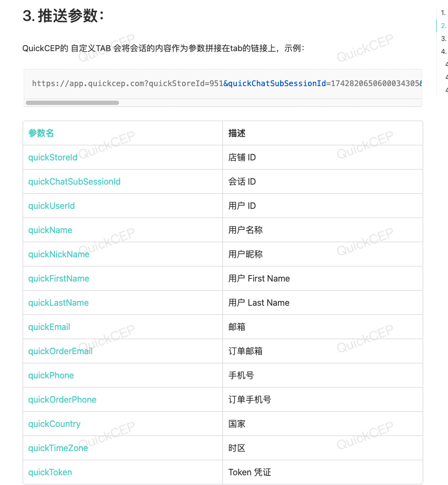Click the 用户 Last Name description cell
The width and height of the screenshot is (448, 485).
coord(323,303)
